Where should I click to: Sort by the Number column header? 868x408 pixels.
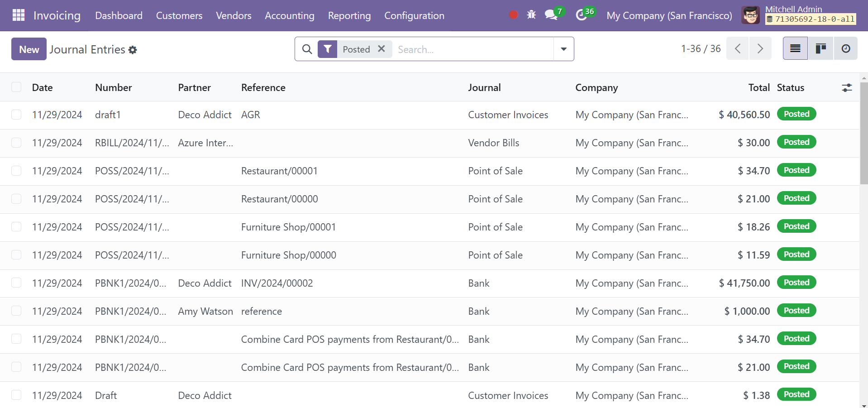[x=114, y=87]
